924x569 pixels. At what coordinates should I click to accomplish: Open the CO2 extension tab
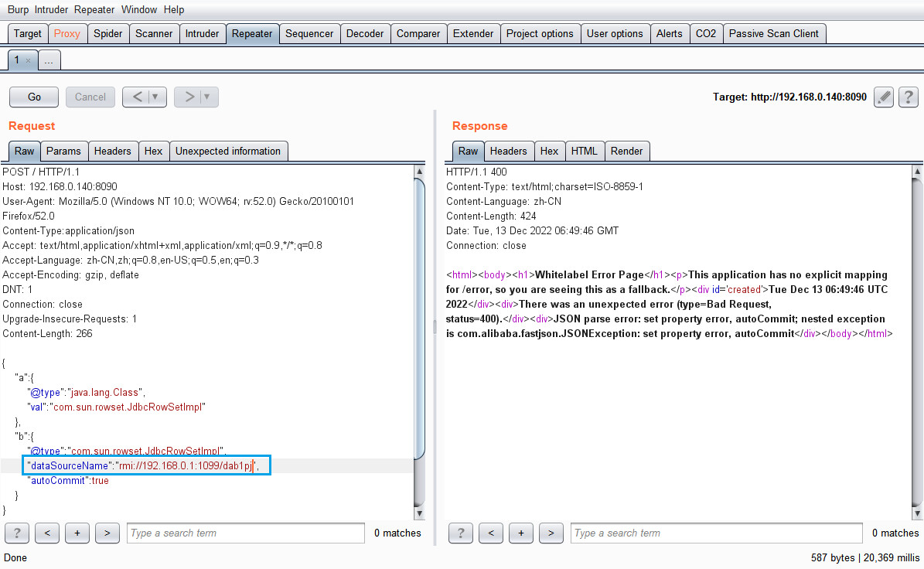click(706, 33)
